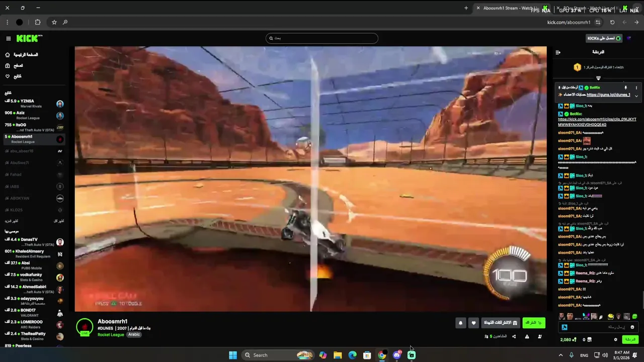Open the home page sidebar item

(22, 55)
